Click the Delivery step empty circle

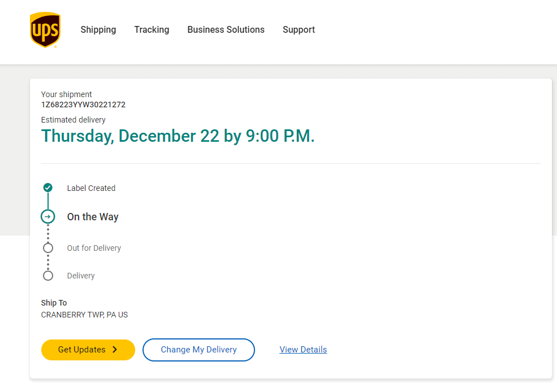point(48,276)
